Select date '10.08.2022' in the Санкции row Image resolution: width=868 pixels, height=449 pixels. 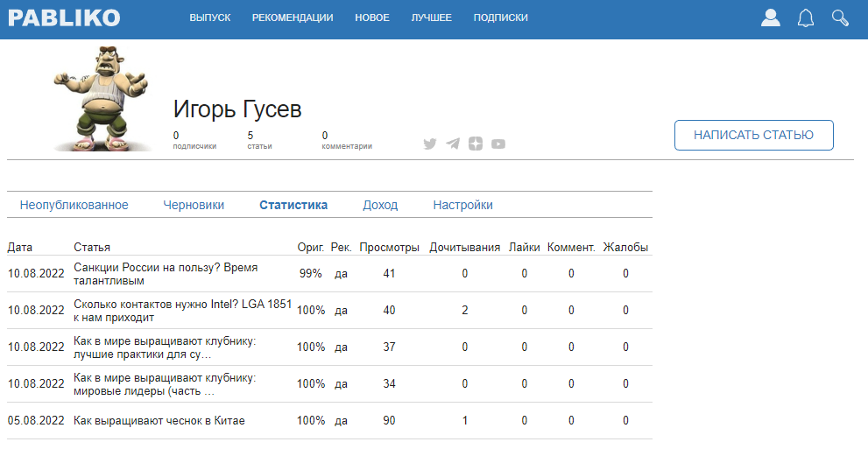click(x=36, y=274)
